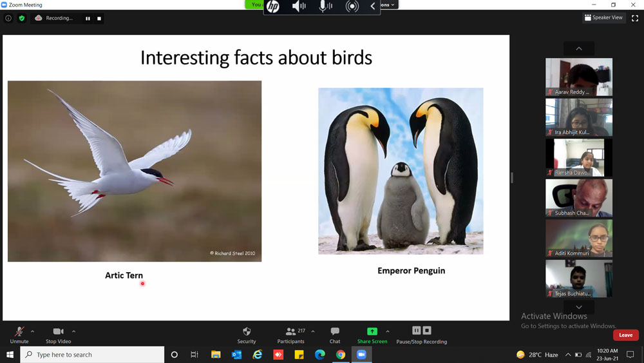Click the broadcast icon in overlay
The image size is (644, 363).
click(352, 6)
